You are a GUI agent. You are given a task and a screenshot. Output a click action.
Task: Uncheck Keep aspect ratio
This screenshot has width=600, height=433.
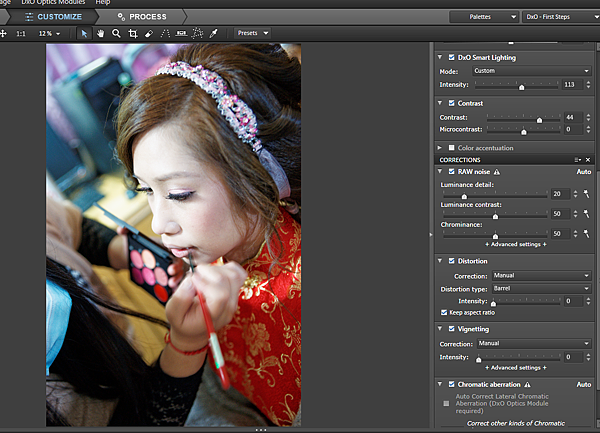coord(444,312)
